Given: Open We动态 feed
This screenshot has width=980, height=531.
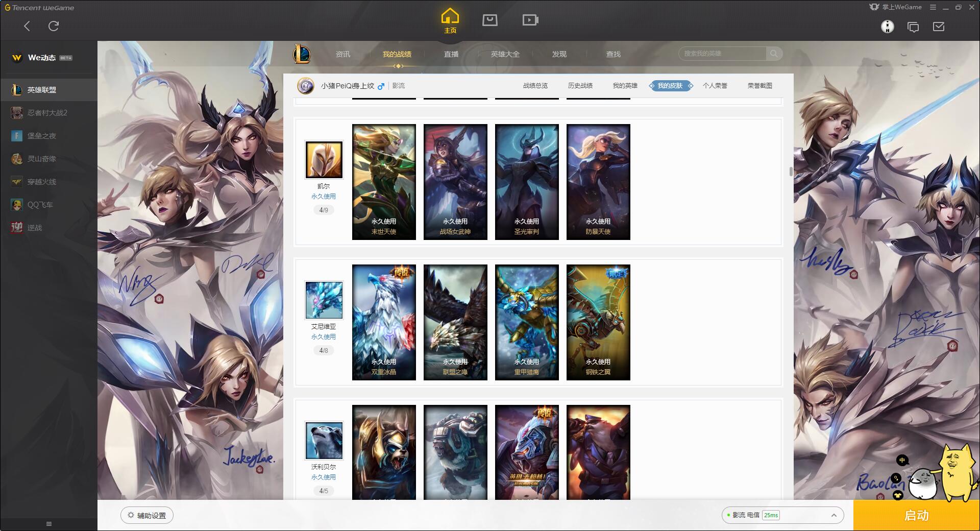Looking at the screenshot, I should click(x=42, y=58).
